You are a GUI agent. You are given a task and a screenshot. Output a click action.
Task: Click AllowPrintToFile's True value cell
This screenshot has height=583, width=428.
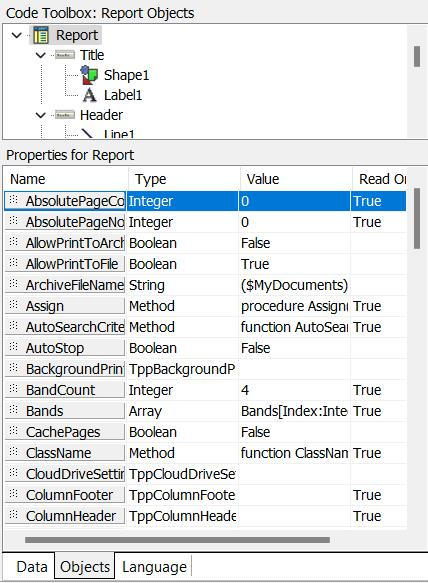coord(294,264)
